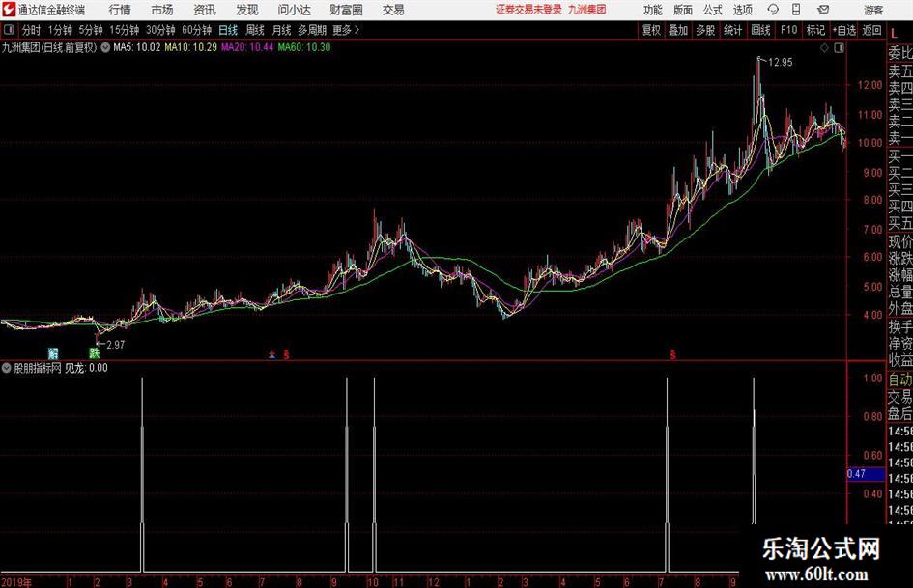Click the 2.97 low price label
Viewport: 913px width, 588px height.
coord(116,345)
